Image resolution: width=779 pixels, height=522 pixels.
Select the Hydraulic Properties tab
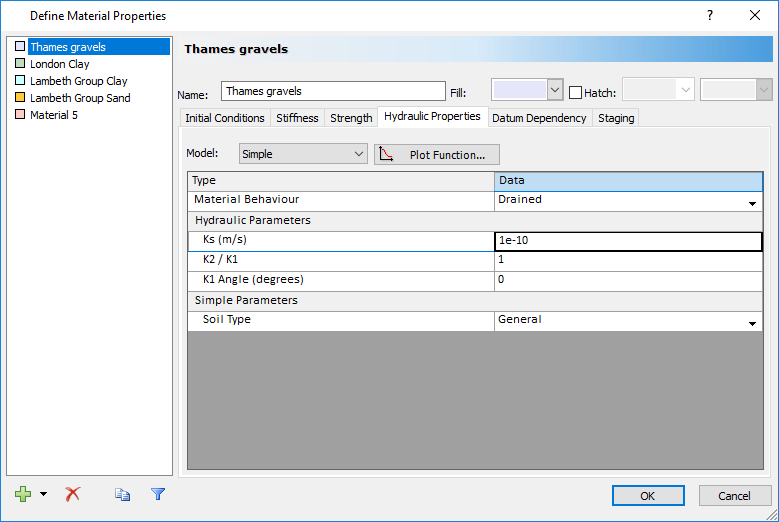pos(432,116)
